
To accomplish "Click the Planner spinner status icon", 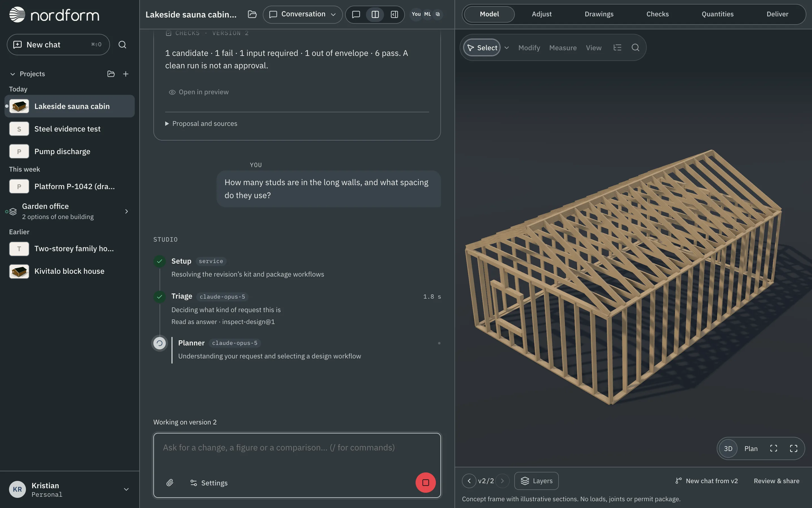I will (x=160, y=343).
